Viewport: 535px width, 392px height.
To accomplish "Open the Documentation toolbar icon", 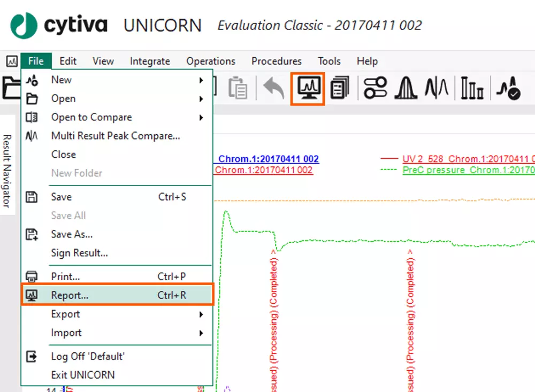I will tap(340, 88).
